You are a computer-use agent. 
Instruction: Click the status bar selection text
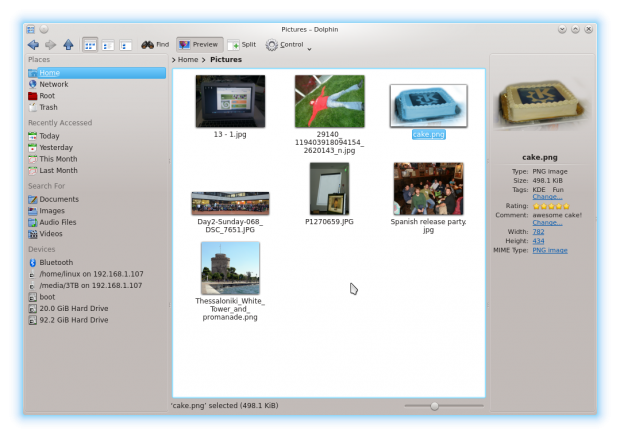(x=225, y=406)
